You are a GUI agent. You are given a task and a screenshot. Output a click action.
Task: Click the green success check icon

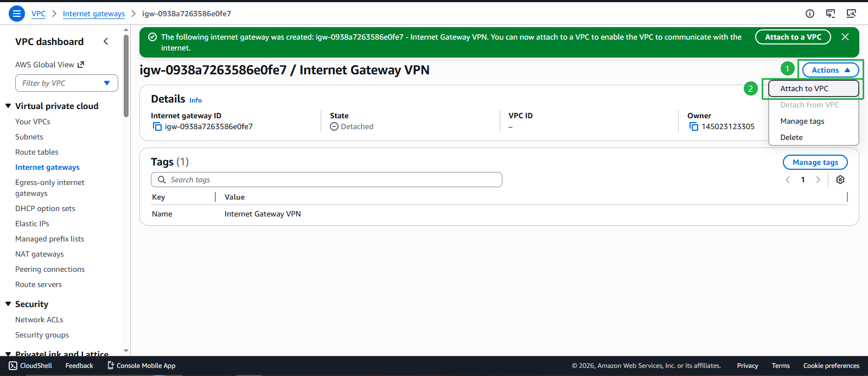(152, 37)
